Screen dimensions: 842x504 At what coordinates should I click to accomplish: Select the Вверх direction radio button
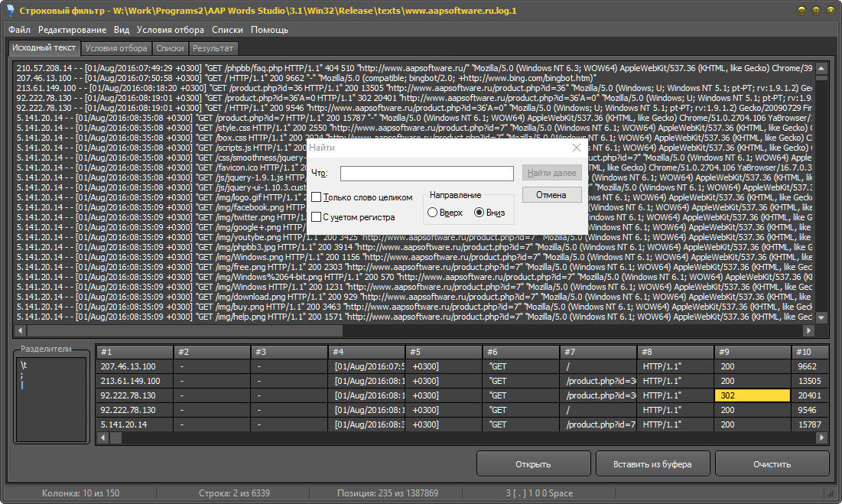coord(433,213)
